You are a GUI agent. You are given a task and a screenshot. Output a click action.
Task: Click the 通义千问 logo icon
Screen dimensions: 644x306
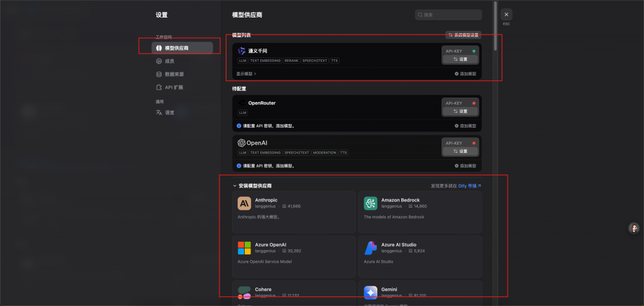pos(241,50)
